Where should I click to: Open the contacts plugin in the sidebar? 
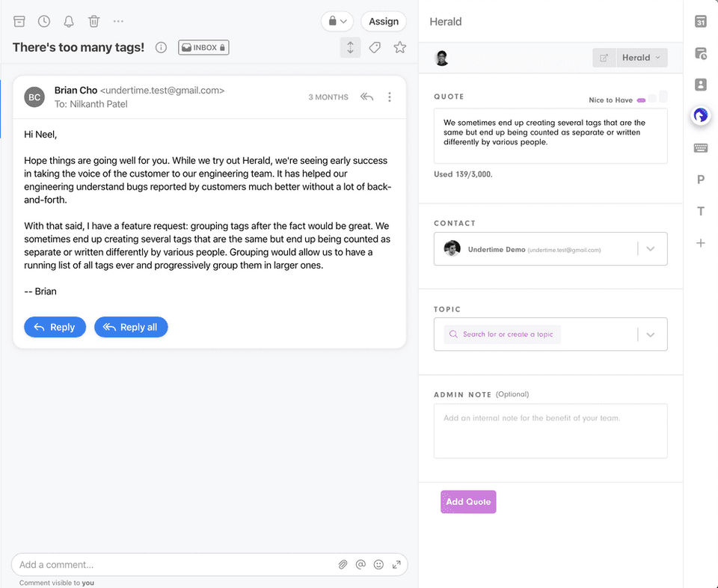[x=701, y=85]
